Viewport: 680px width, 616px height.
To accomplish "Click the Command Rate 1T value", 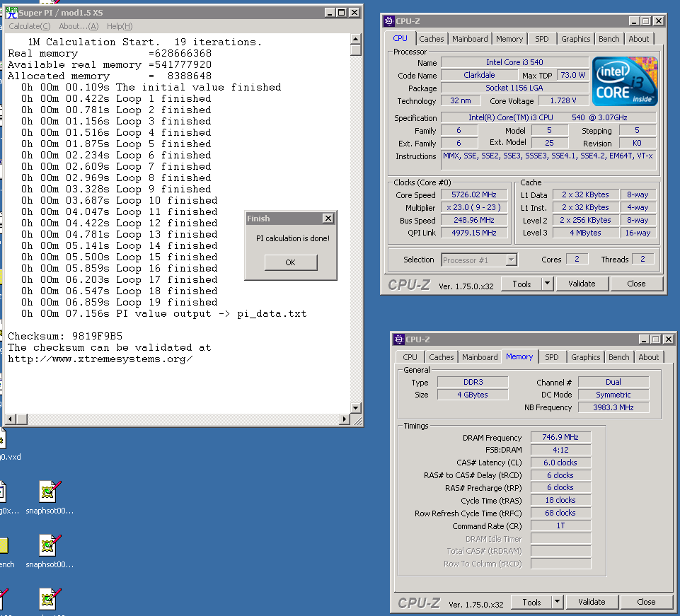I will click(x=560, y=526).
